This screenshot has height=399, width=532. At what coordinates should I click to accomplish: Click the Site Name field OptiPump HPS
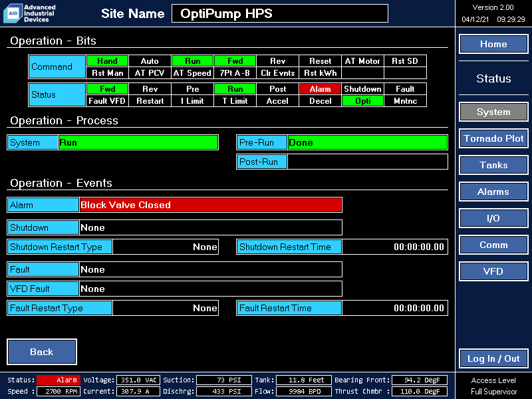(280, 13)
